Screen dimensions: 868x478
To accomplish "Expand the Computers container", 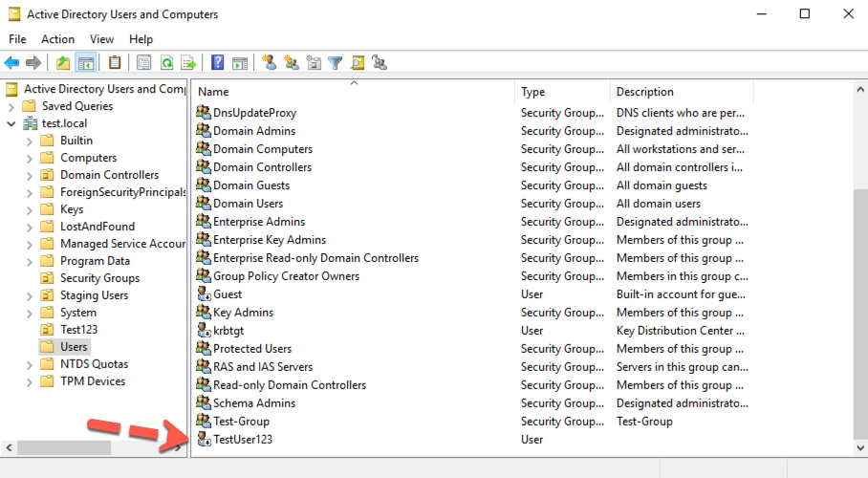I will click(30, 158).
